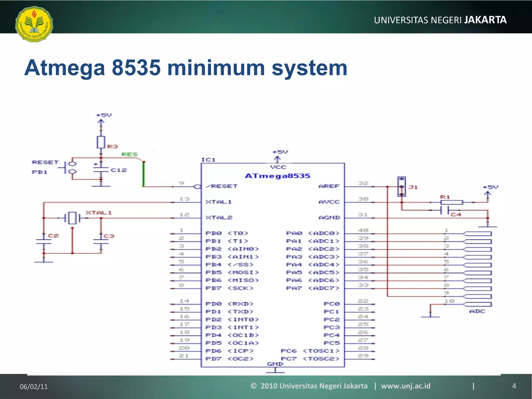Click resistor R3 symbol in schematic
Screen dimensions: 532x399
101,142
